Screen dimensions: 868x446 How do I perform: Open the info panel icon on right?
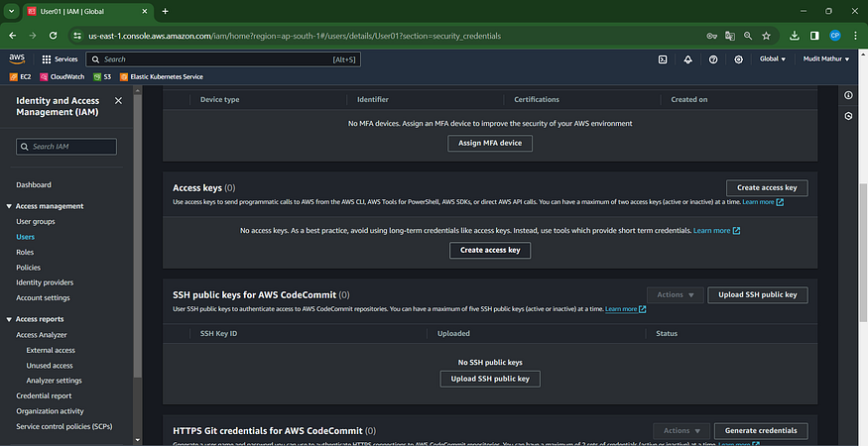coord(848,95)
